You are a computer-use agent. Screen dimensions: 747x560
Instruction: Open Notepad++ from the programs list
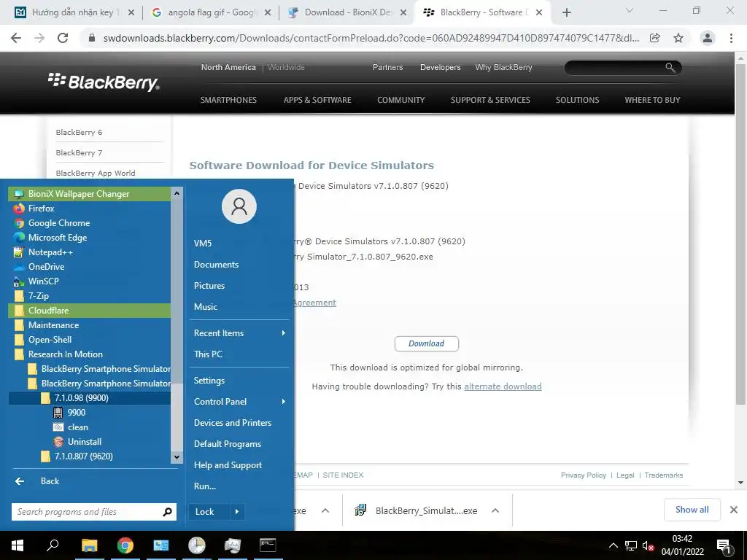(90, 252)
